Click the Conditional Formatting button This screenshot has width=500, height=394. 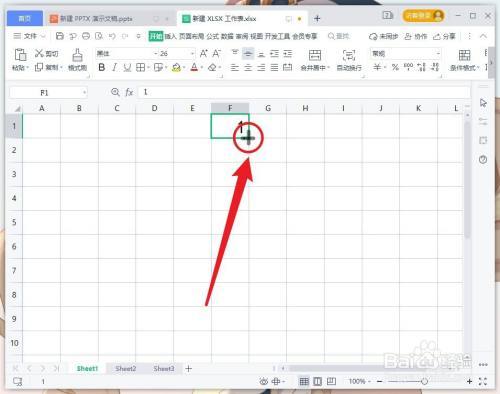click(x=464, y=60)
